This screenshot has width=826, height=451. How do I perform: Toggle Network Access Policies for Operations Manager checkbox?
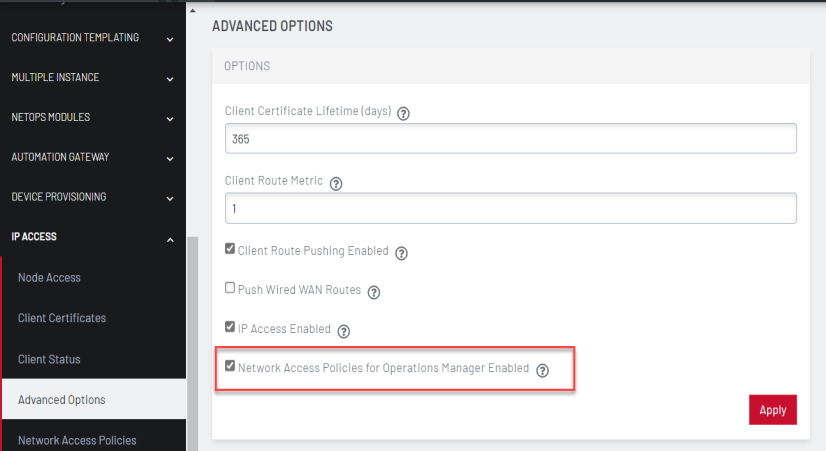230,366
